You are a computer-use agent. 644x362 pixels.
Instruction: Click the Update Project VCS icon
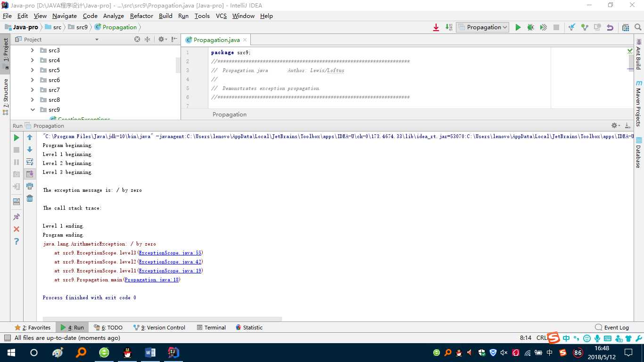[571, 27]
